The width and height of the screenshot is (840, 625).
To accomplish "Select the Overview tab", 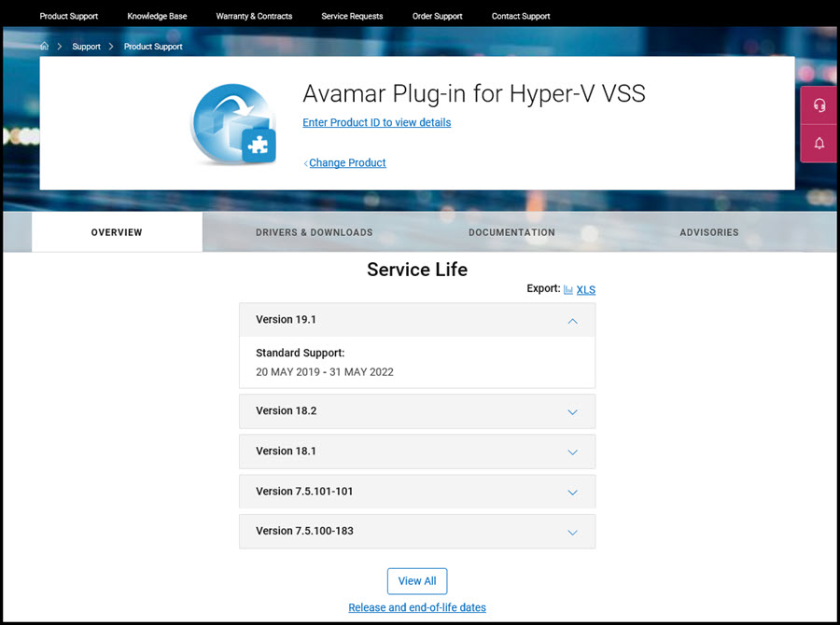I will 117,232.
